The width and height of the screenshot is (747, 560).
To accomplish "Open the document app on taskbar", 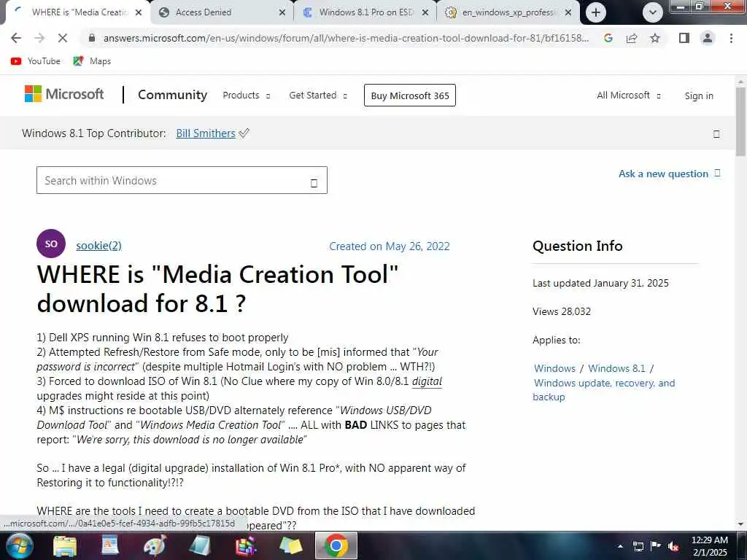I will [110, 546].
